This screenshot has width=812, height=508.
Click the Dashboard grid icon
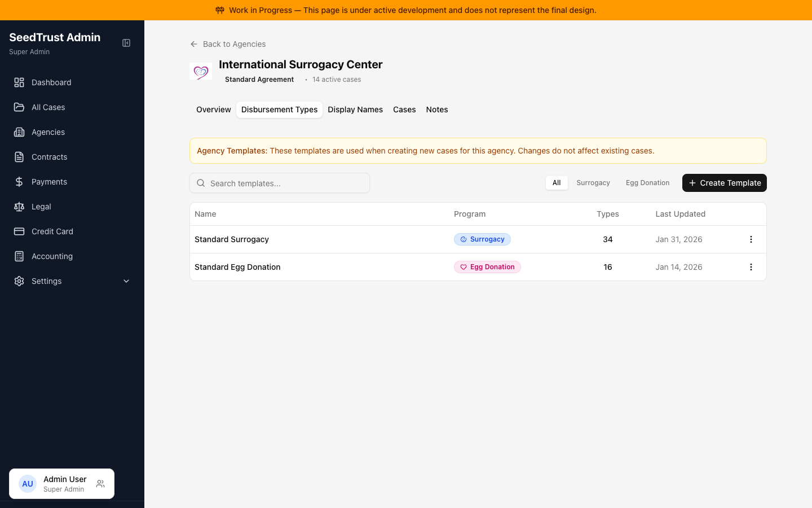click(19, 82)
